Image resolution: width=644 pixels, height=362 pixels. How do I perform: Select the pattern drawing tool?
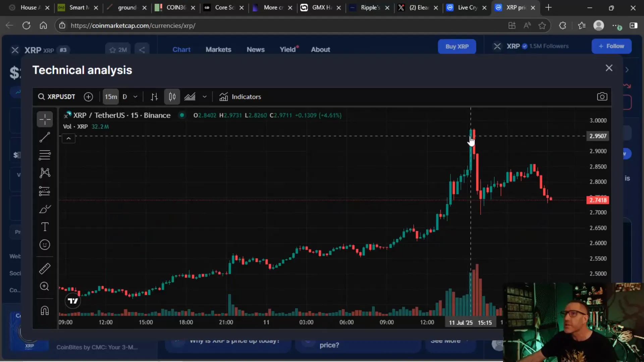45,173
